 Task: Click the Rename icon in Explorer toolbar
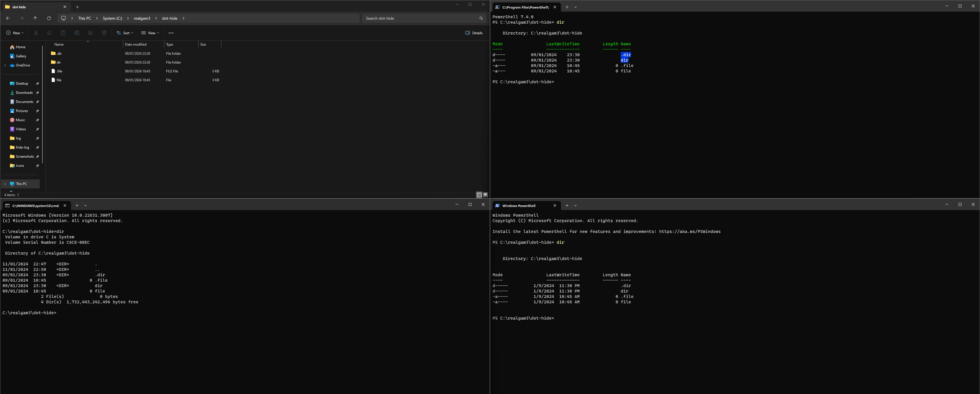(x=77, y=33)
